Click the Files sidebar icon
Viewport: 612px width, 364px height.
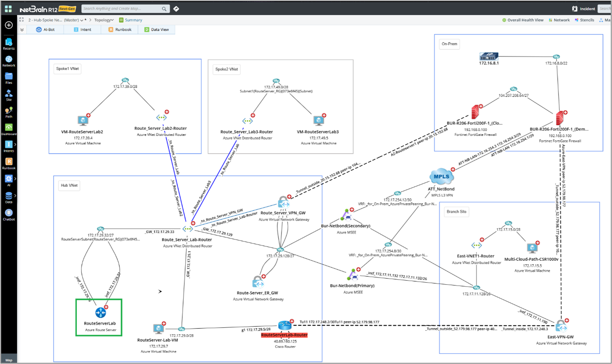point(9,78)
